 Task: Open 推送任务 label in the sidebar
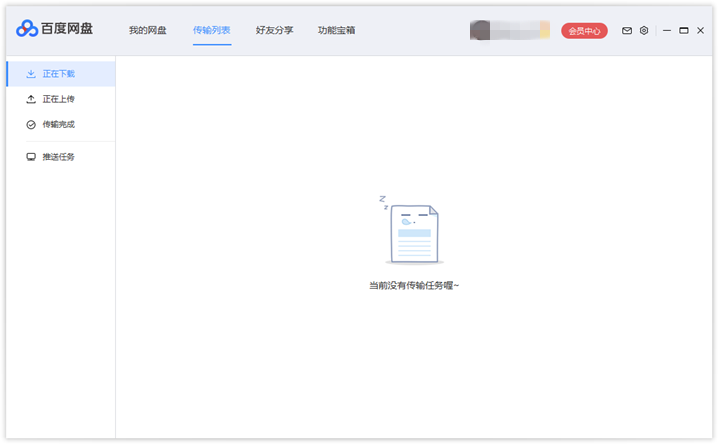point(59,157)
